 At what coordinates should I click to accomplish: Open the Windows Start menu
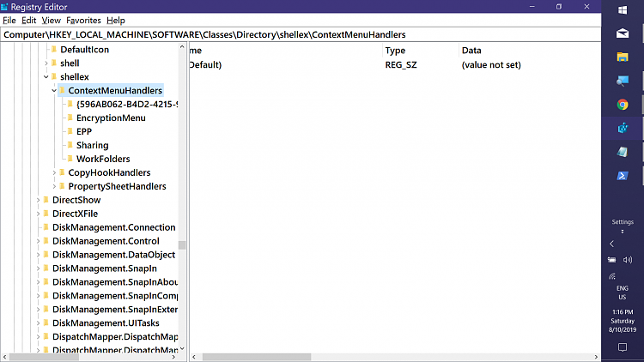click(x=623, y=9)
